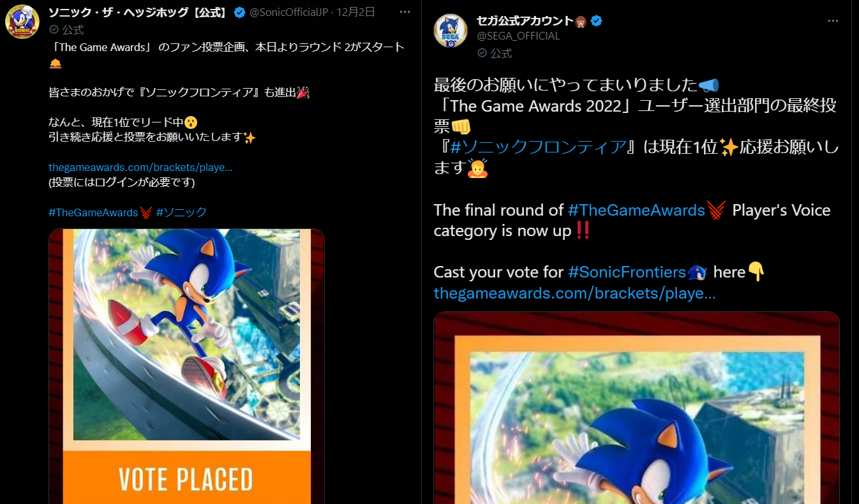Viewport: 859px width, 504px height.
Task: Open the #ソニック hashtag
Action: click(x=181, y=212)
